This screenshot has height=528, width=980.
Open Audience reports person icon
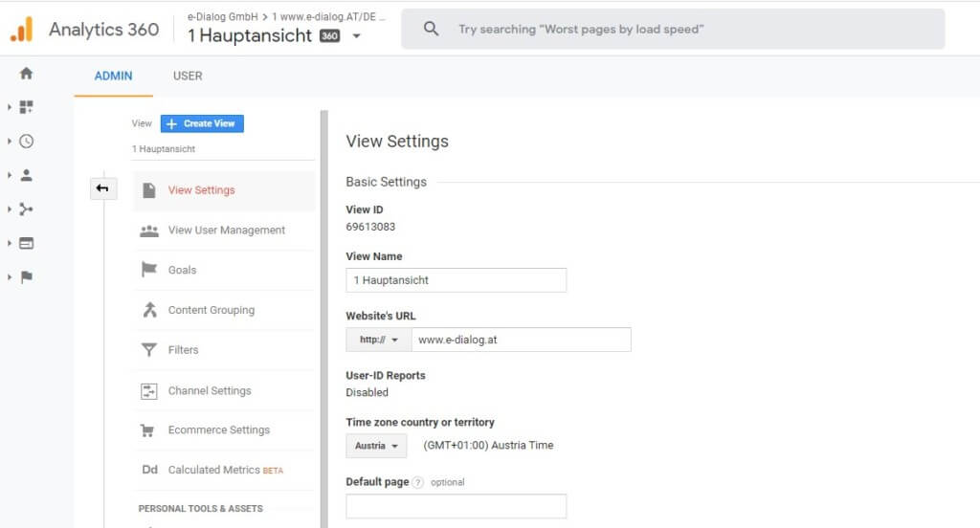click(26, 175)
